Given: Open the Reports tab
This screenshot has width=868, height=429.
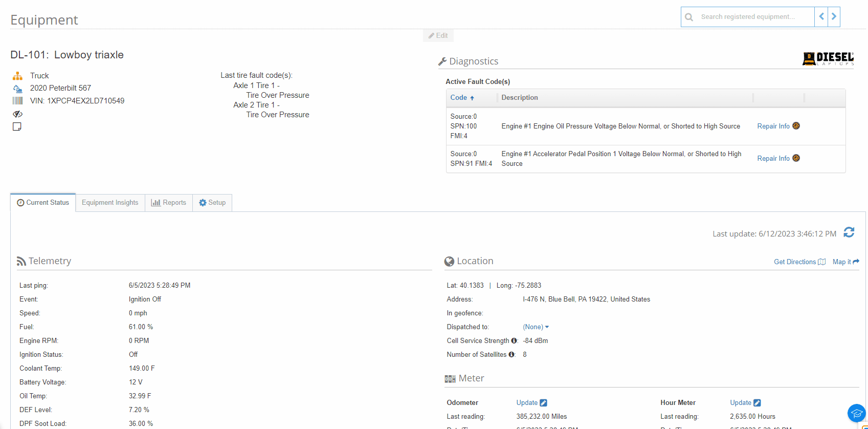Looking at the screenshot, I should coord(169,203).
